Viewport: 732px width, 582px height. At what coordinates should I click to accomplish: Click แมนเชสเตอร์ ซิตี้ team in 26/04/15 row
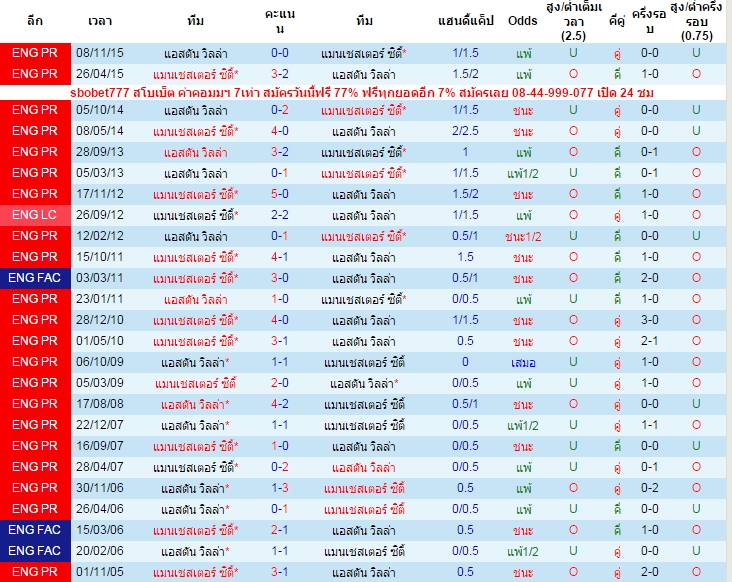pyautogui.click(x=196, y=74)
